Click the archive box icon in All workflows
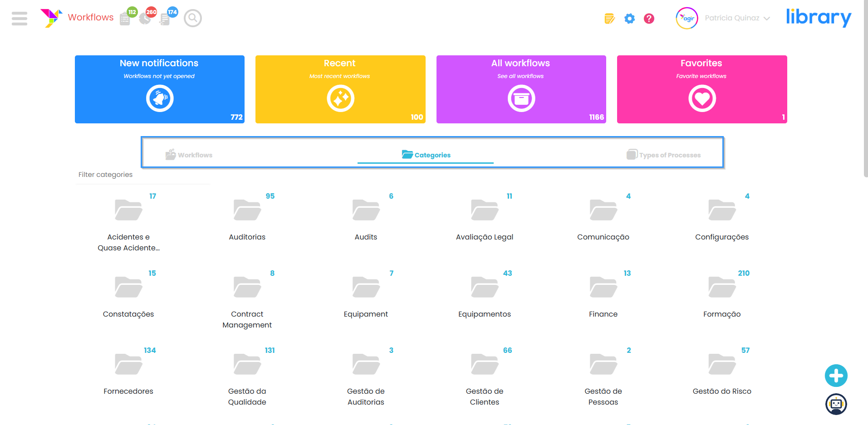 coord(521,98)
